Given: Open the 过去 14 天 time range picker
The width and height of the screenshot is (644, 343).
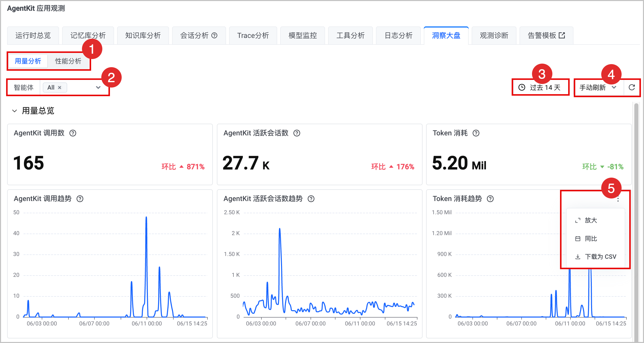Looking at the screenshot, I should [540, 88].
